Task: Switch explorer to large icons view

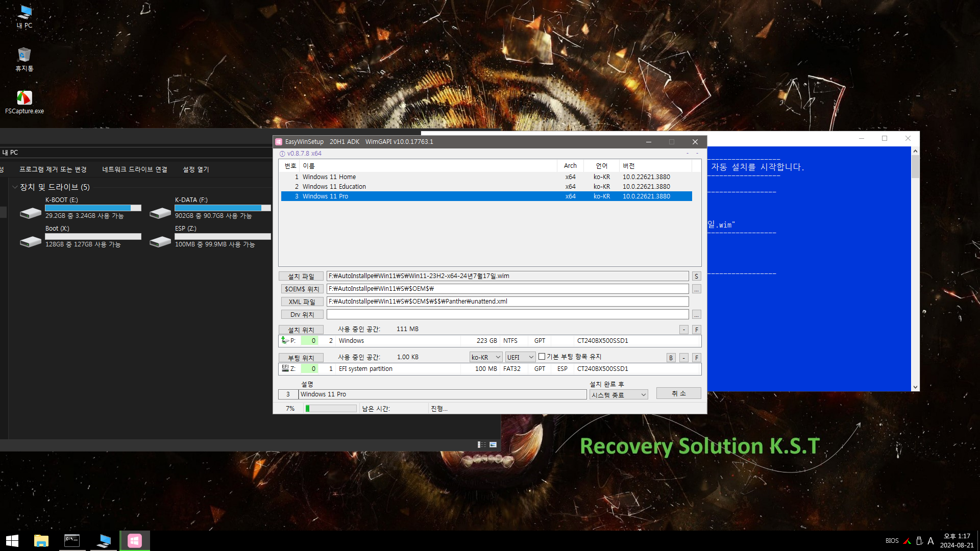Action: tap(493, 445)
